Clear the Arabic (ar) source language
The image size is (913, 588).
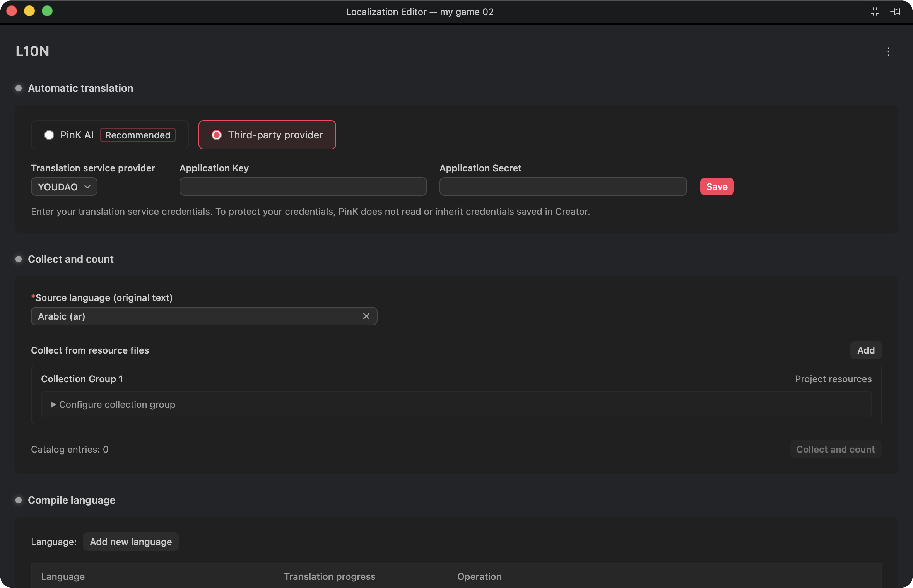[366, 316]
